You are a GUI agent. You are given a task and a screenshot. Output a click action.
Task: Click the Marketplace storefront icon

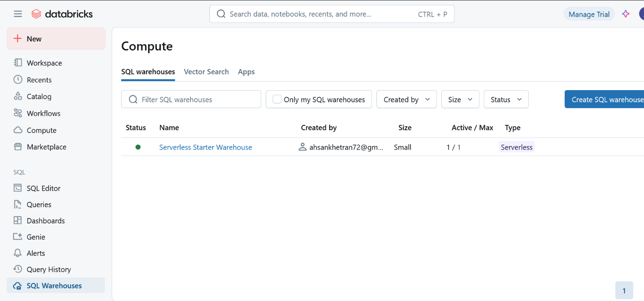pyautogui.click(x=18, y=147)
